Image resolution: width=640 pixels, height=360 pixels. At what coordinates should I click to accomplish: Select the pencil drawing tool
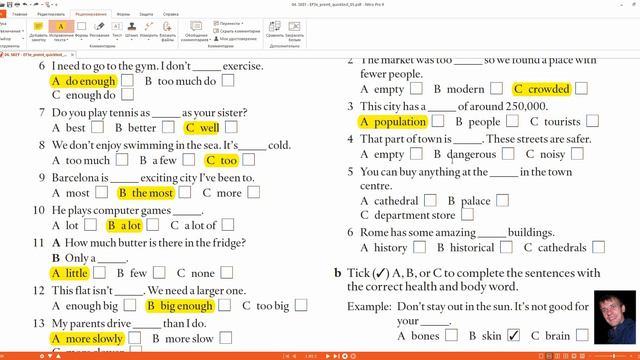point(99,27)
